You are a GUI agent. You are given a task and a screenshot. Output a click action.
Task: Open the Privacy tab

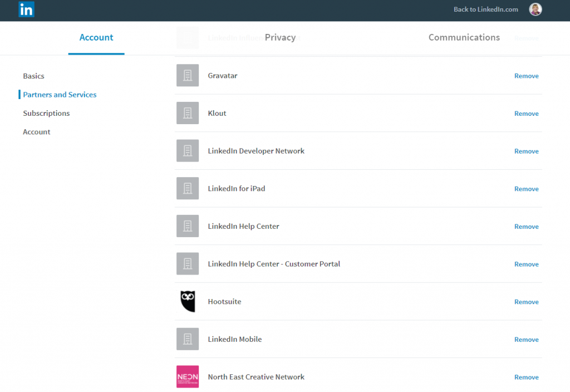click(x=281, y=37)
